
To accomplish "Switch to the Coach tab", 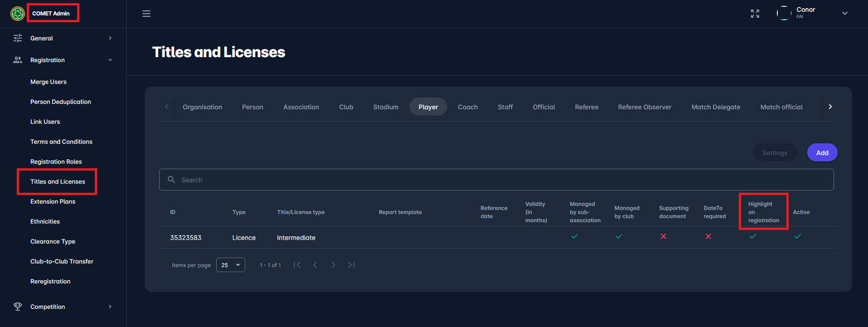I will click(x=468, y=107).
